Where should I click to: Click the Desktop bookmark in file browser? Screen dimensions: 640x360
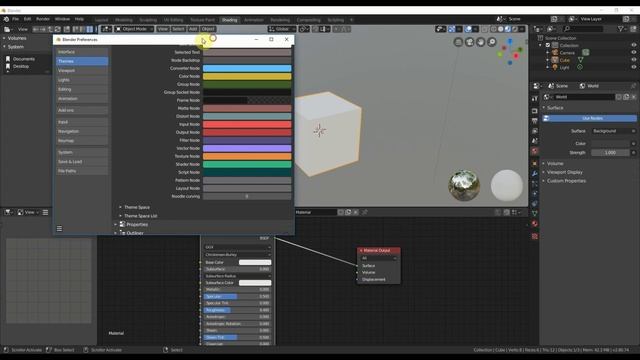click(x=21, y=66)
